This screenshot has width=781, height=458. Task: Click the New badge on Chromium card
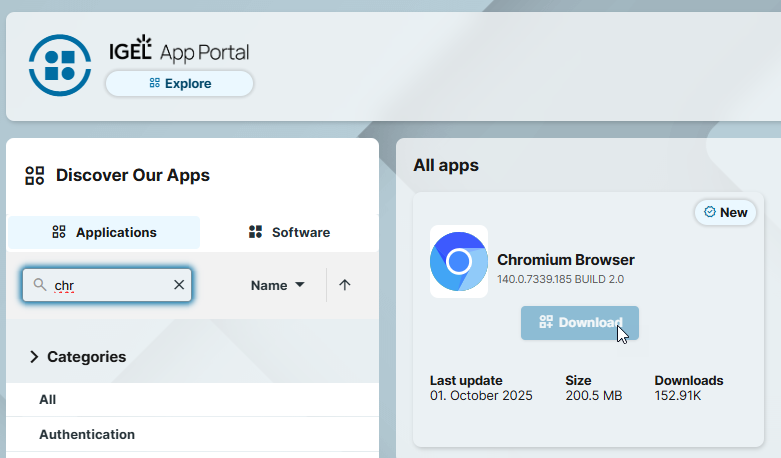pyautogui.click(x=726, y=212)
